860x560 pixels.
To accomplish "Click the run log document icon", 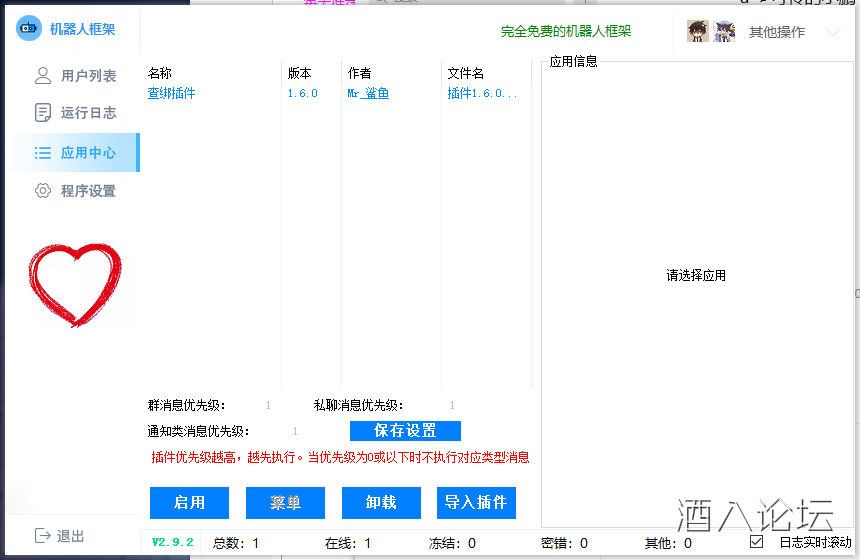I will (x=43, y=112).
